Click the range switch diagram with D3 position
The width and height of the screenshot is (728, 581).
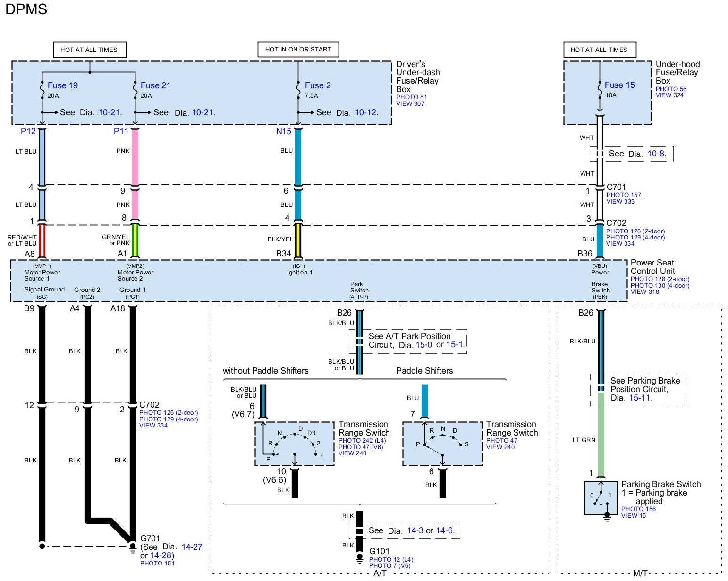[x=295, y=444]
